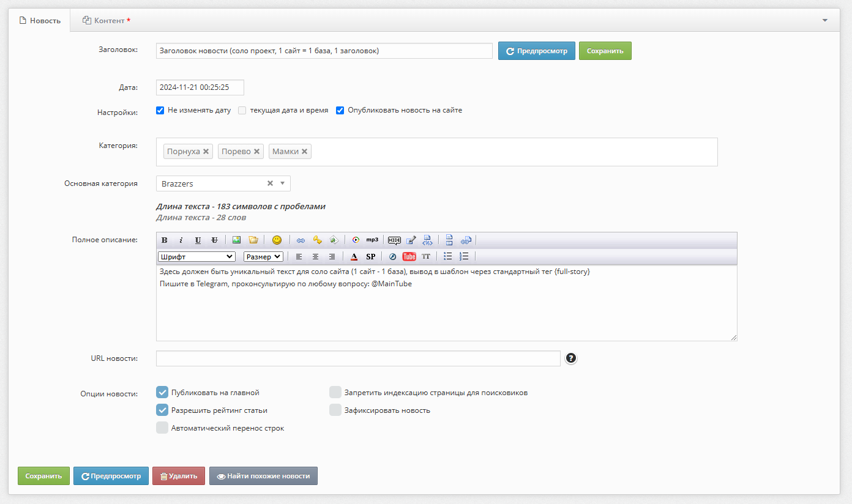Remove the 'Мамки' category tag
This screenshot has width=852, height=504.
pyautogui.click(x=304, y=151)
